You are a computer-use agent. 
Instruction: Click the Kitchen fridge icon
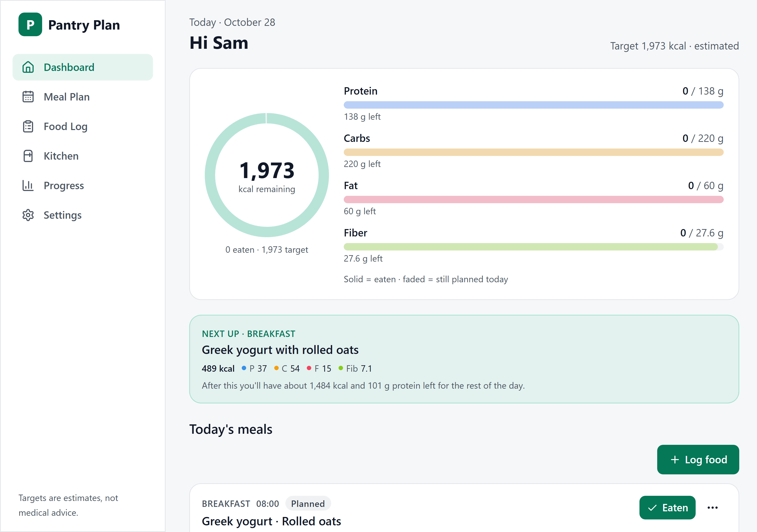click(x=28, y=156)
